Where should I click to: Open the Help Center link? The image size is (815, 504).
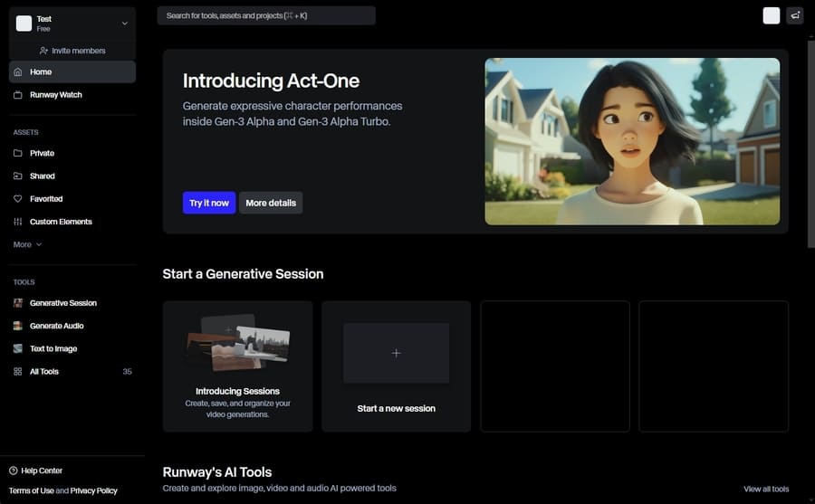click(x=36, y=471)
